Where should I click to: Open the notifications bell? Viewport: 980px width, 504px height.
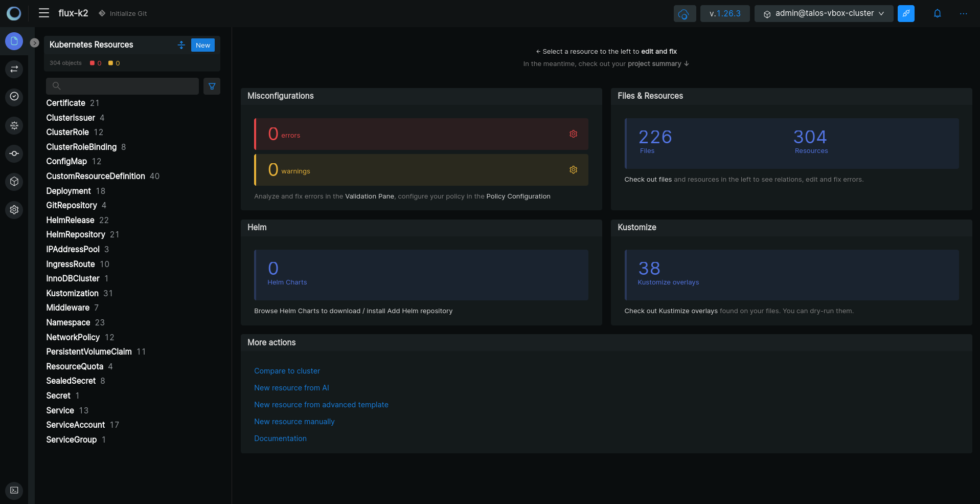click(937, 14)
